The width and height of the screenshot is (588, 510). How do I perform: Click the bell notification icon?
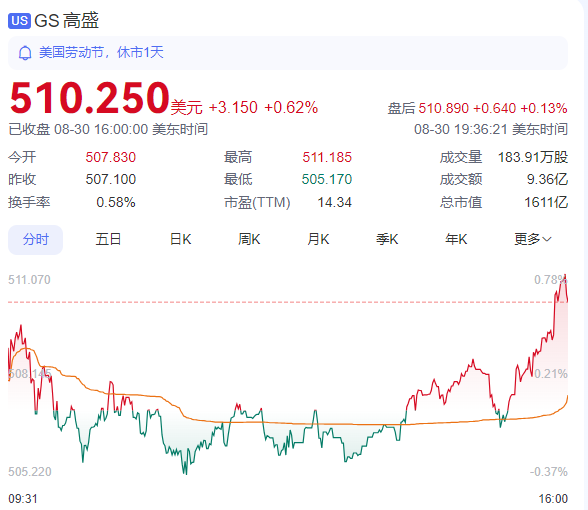point(25,53)
